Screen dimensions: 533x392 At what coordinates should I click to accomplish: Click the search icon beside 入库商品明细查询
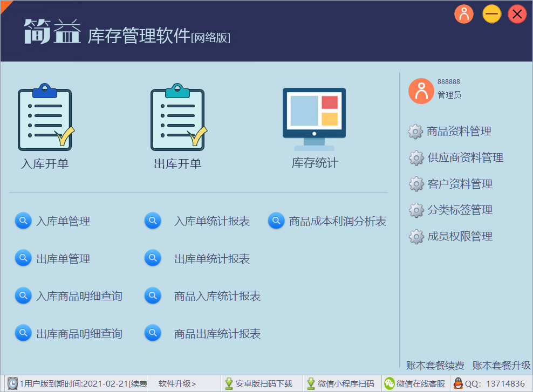click(x=23, y=295)
